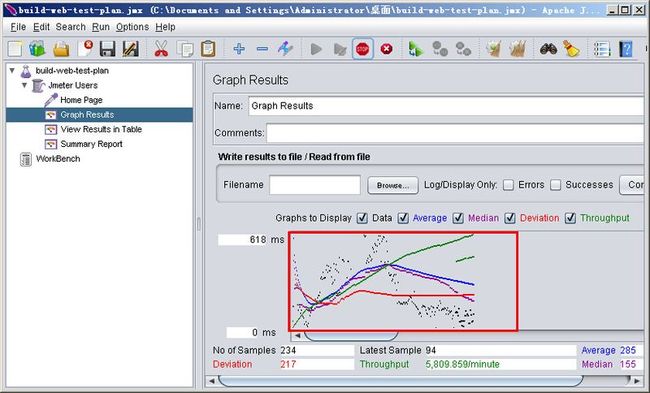The image size is (650, 393).
Task: Uncheck the Median graph checkbox
Action: coord(458,218)
